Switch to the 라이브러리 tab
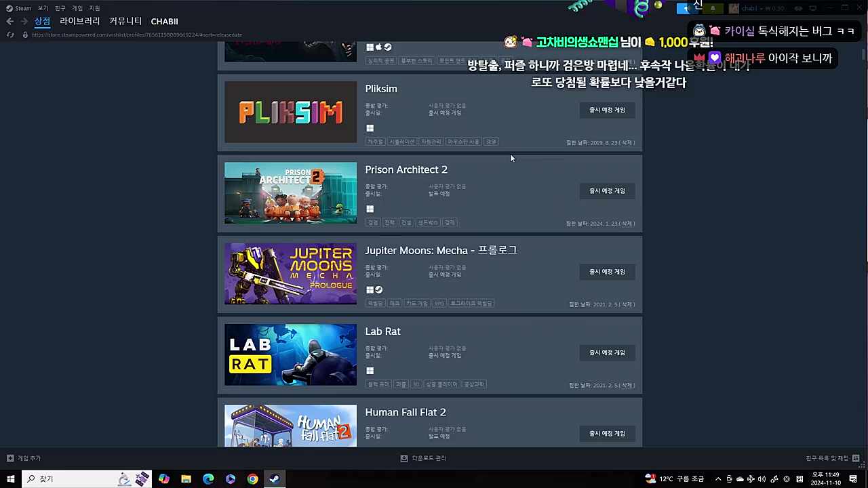Screen dimensions: 868x488 point(79,21)
